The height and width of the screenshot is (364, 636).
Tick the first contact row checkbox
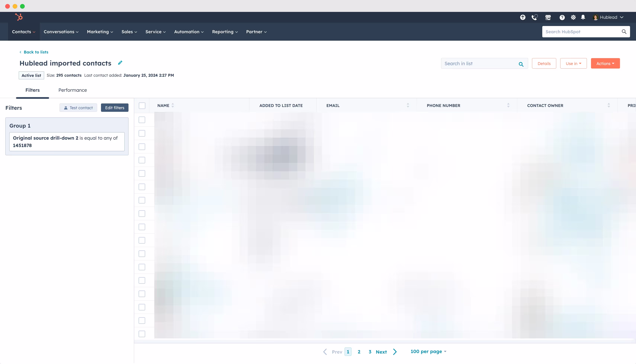click(142, 120)
